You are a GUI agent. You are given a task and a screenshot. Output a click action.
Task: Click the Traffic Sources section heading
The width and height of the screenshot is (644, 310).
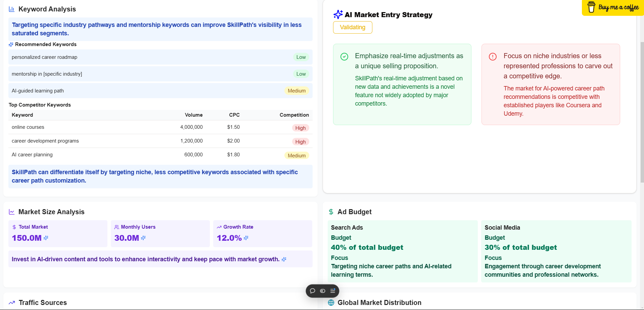pos(43,303)
